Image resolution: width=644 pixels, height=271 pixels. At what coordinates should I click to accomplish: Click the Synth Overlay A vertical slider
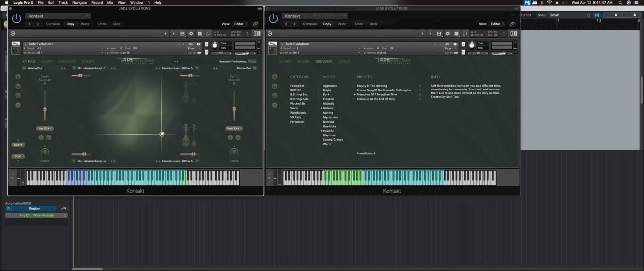tap(45, 110)
